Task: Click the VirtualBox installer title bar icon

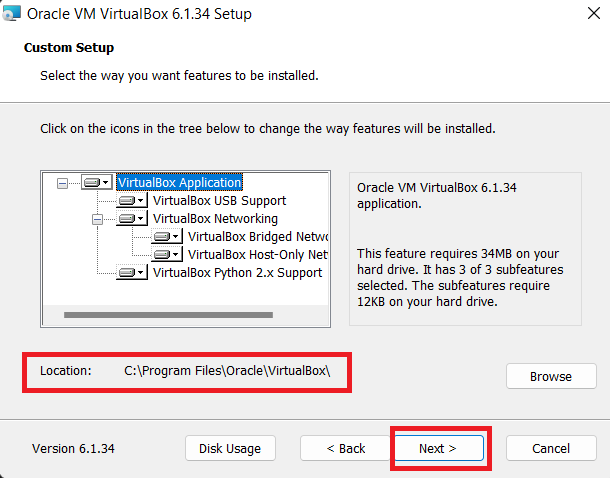Action: pos(11,13)
